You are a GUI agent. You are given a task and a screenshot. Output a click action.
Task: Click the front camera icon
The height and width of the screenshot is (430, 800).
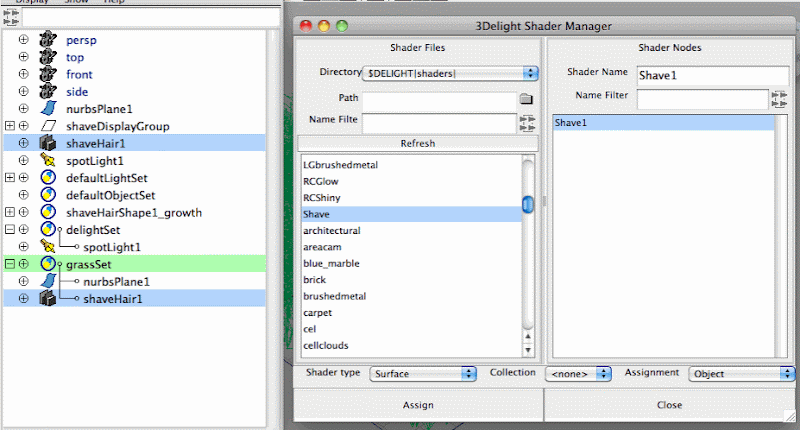pos(48,74)
